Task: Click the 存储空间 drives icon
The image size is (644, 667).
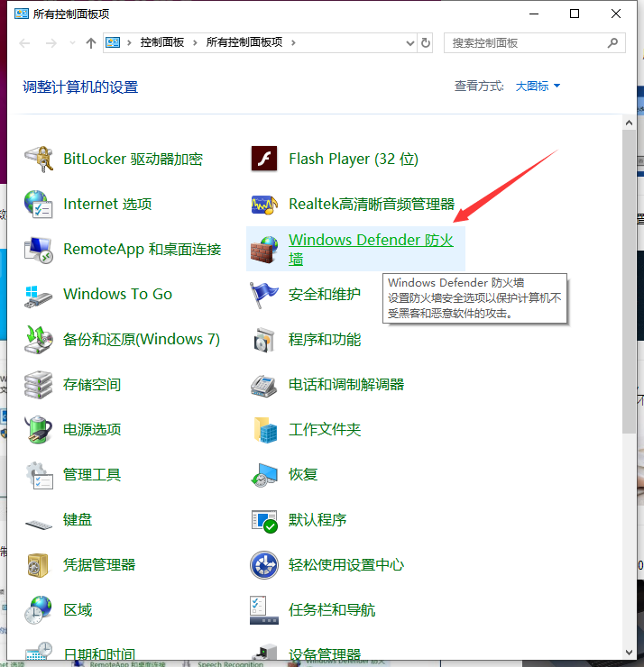Action: pyautogui.click(x=39, y=385)
